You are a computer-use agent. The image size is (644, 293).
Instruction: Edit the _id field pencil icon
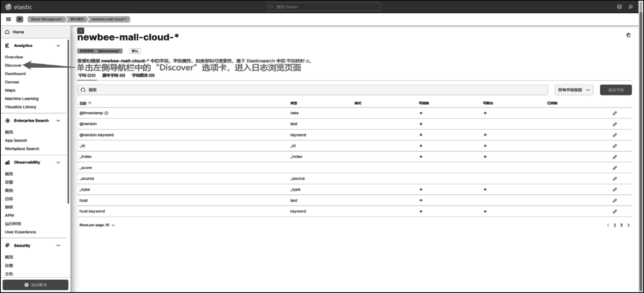615,146
